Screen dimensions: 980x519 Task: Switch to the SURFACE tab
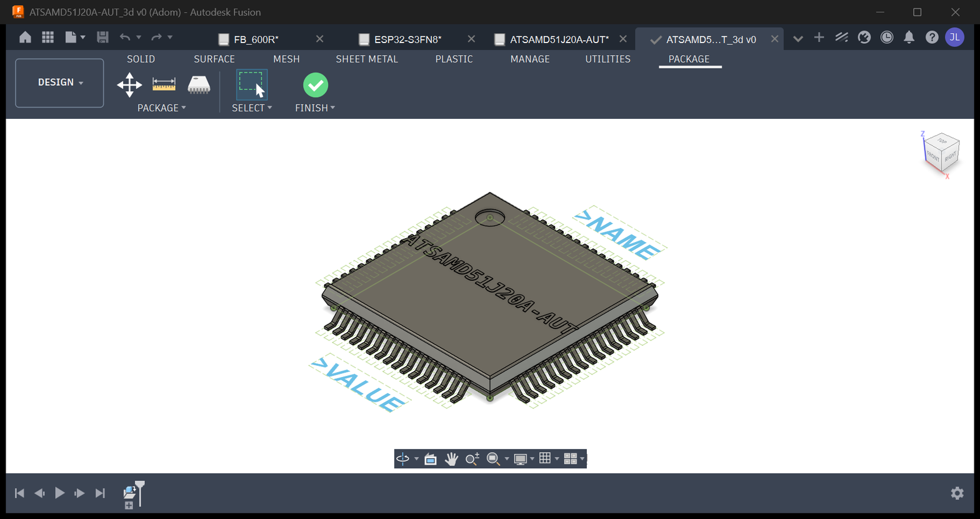coord(214,59)
